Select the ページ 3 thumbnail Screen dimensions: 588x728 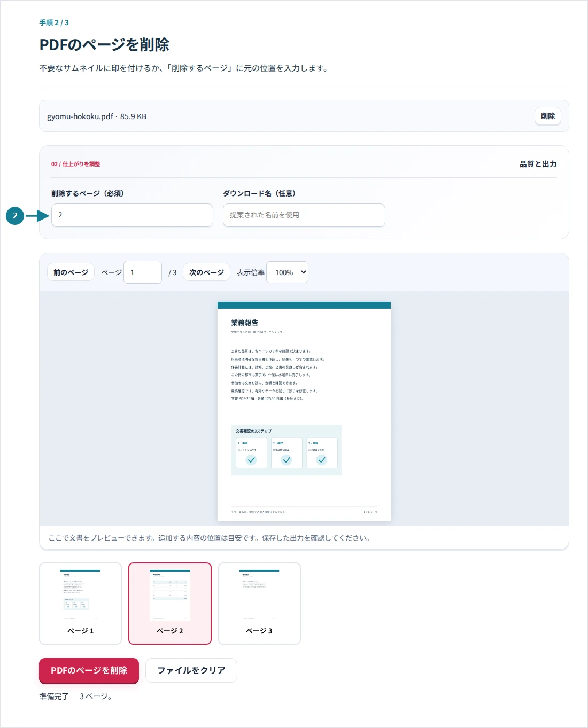click(259, 604)
